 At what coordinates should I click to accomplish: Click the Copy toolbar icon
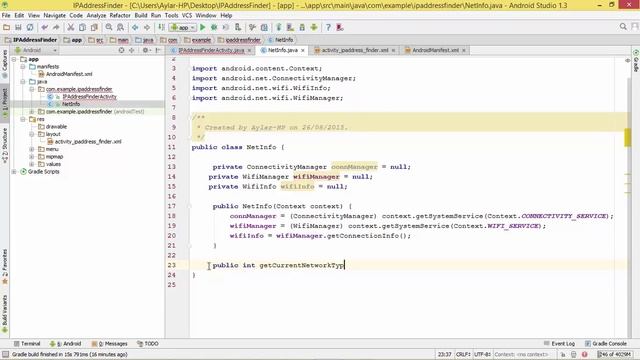coord(82,27)
